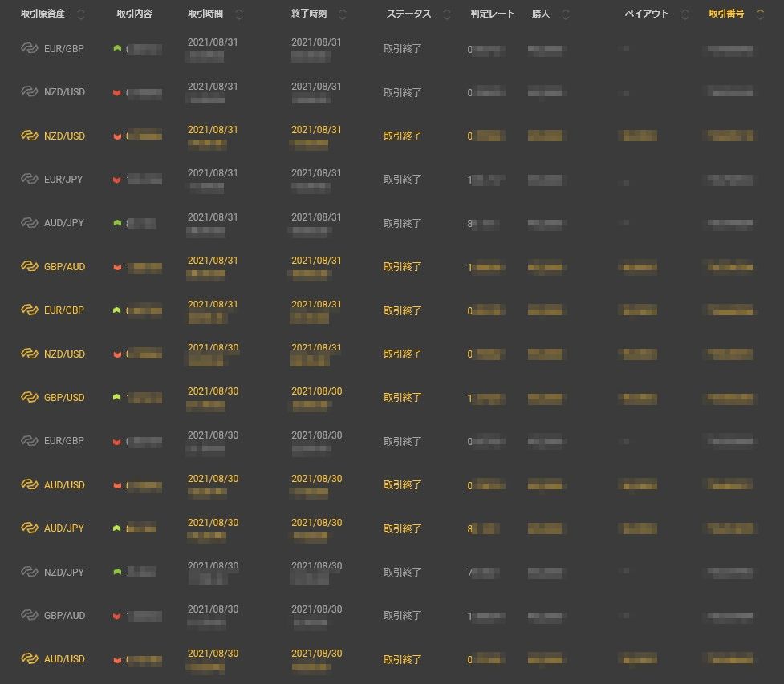784x684 pixels.
Task: Sort by 取引原資産 using its sort arrows
Action: (x=80, y=14)
